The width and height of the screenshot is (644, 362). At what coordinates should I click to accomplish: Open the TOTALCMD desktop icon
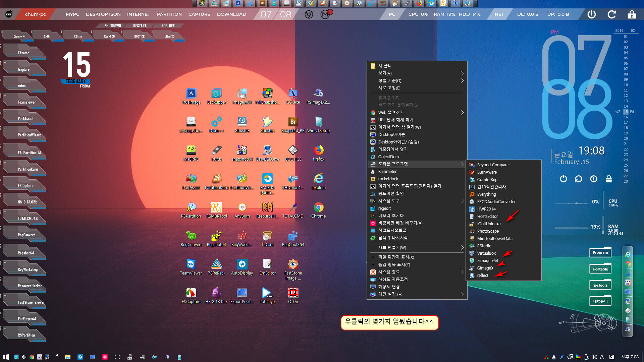pyautogui.click(x=293, y=210)
